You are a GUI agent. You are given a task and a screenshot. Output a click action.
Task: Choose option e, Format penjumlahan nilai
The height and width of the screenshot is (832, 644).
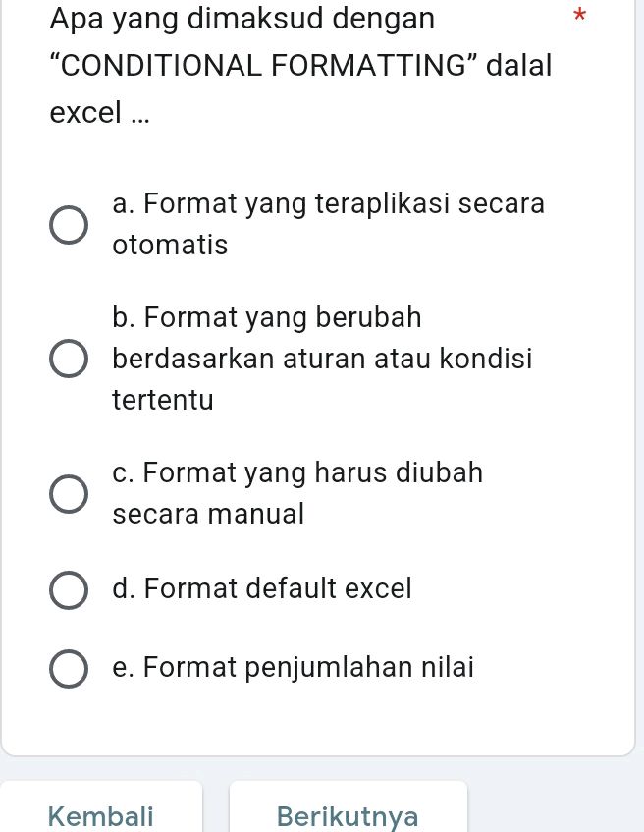69,668
